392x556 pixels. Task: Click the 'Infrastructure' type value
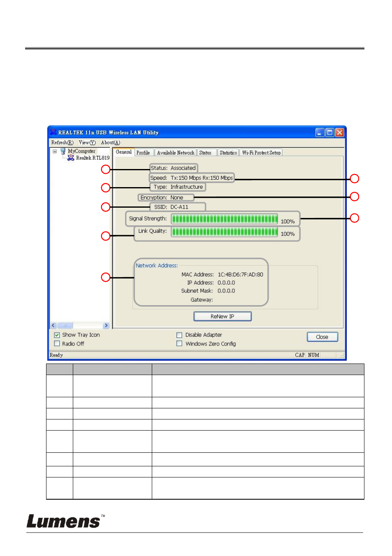pyautogui.click(x=187, y=187)
